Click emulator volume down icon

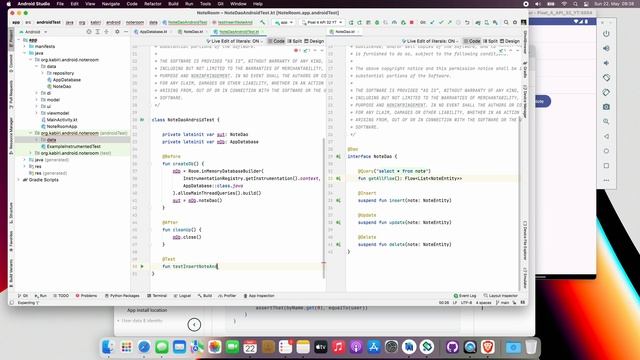(x=606, y=63)
